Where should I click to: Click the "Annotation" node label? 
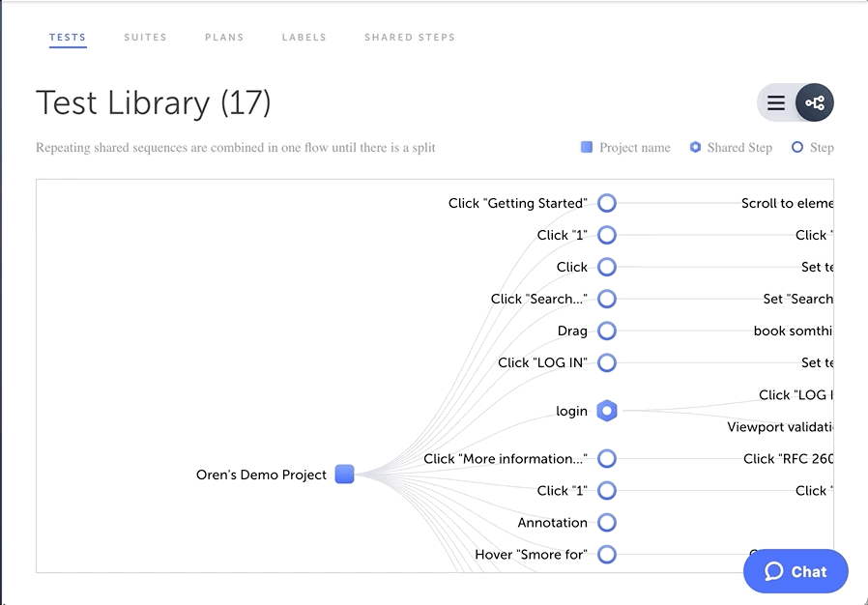click(x=553, y=523)
